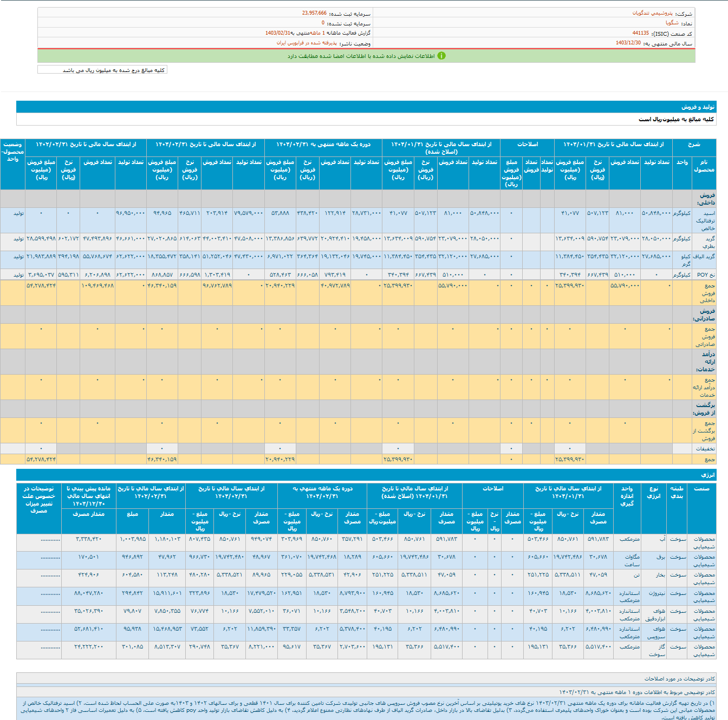This screenshot has width=728, height=720.
Task: Click the ISIC industry code 441135
Action: (x=640, y=33)
